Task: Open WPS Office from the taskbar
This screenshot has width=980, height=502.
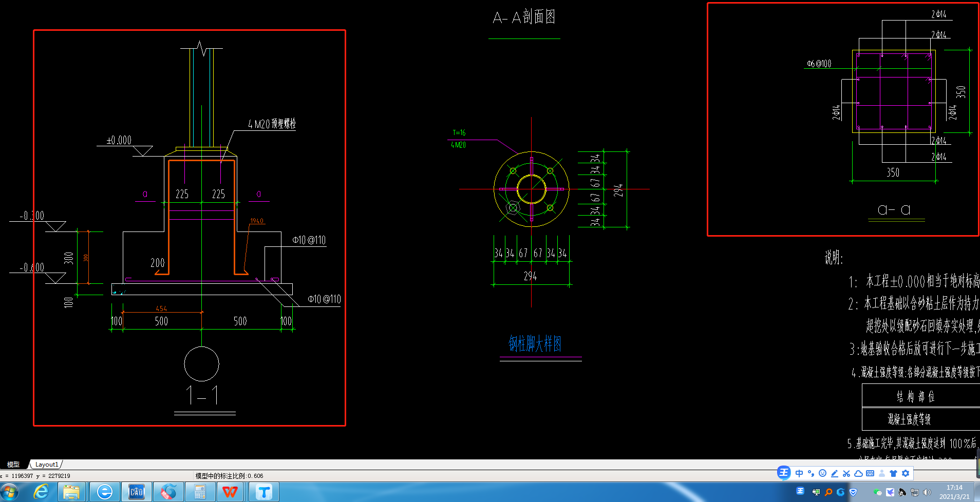Action: 230,492
